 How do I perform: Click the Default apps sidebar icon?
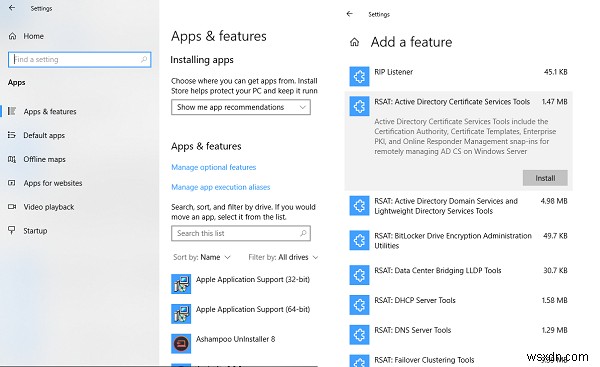pos(12,135)
